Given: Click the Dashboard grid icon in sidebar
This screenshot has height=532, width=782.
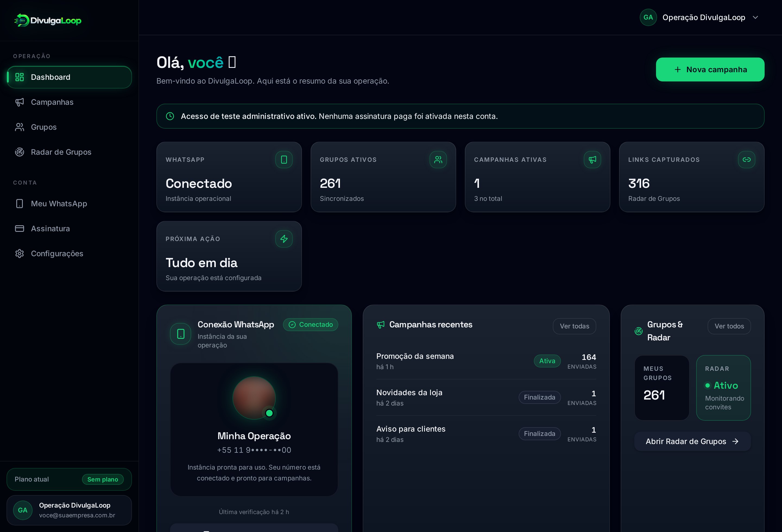Looking at the screenshot, I should [x=20, y=77].
